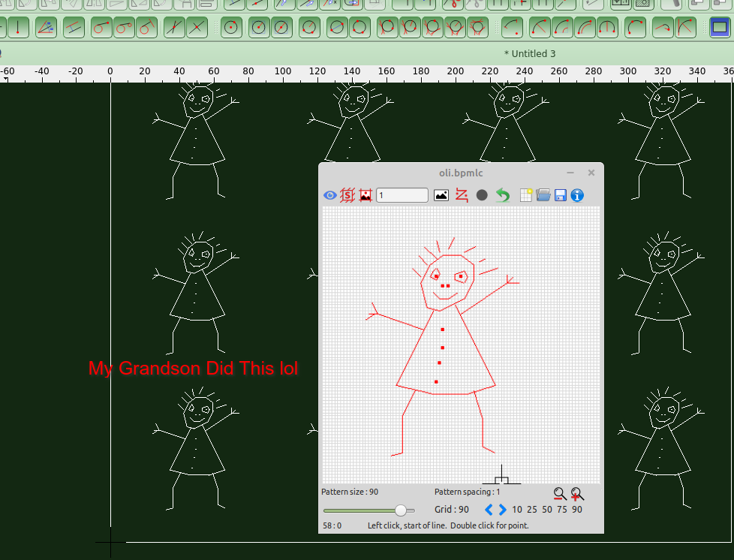Viewport: 734px width, 560px height.
Task: Zoom out with the minus magnifier
Action: pos(559,494)
